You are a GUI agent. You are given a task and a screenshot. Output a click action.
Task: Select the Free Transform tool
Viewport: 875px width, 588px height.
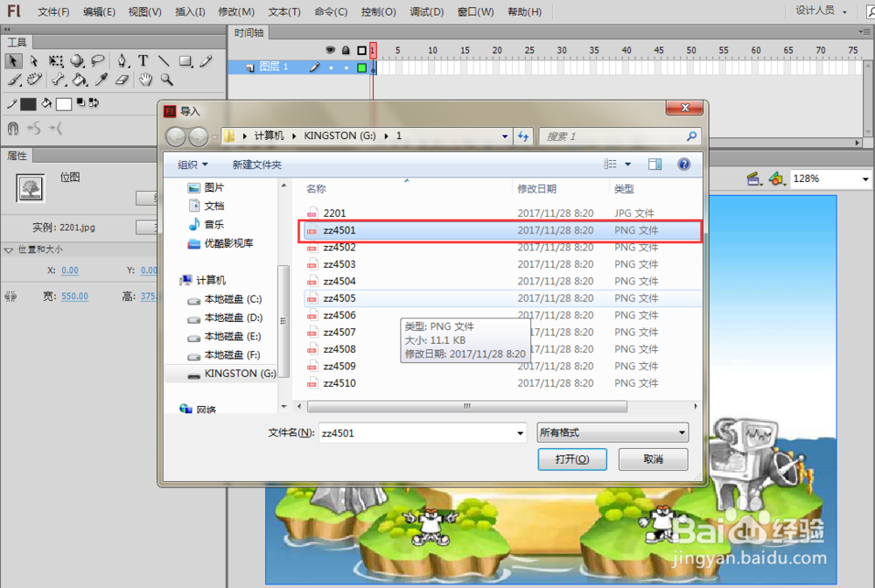pos(55,60)
